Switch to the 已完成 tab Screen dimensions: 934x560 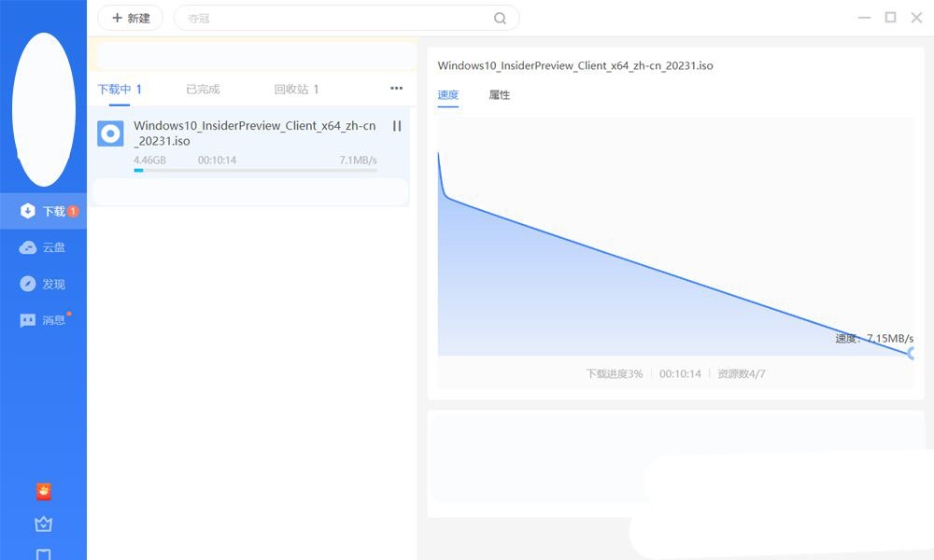coord(203,90)
